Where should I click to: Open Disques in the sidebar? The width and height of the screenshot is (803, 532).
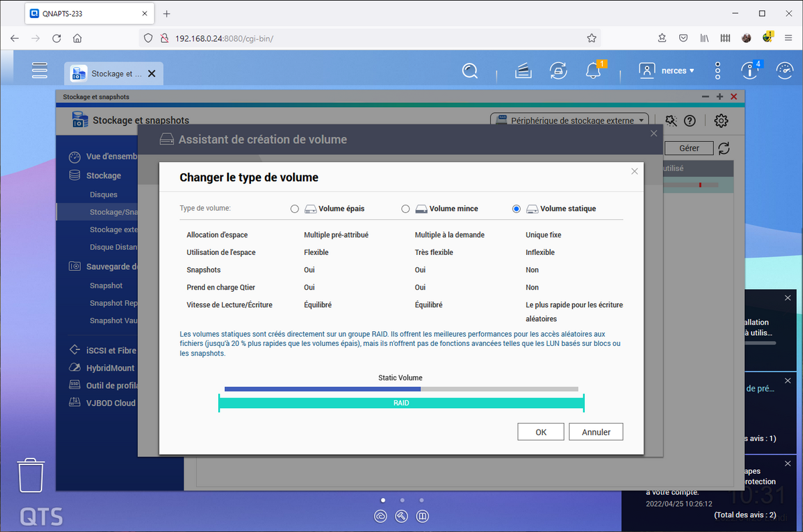[x=103, y=194]
